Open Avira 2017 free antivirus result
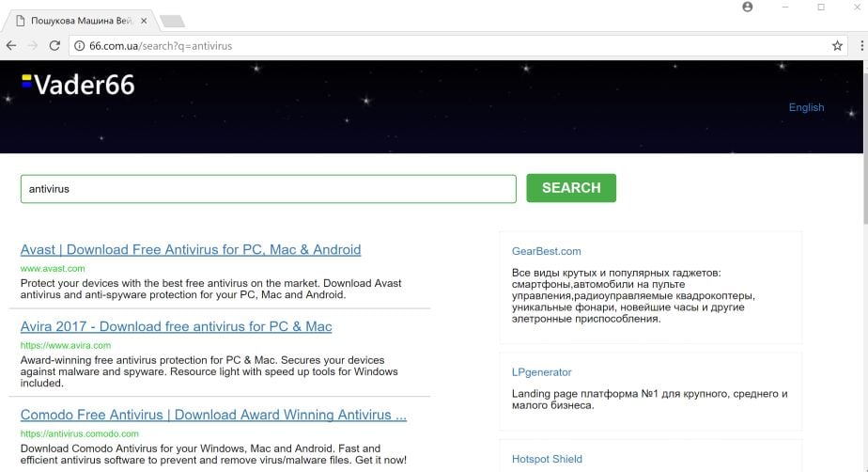 [176, 327]
